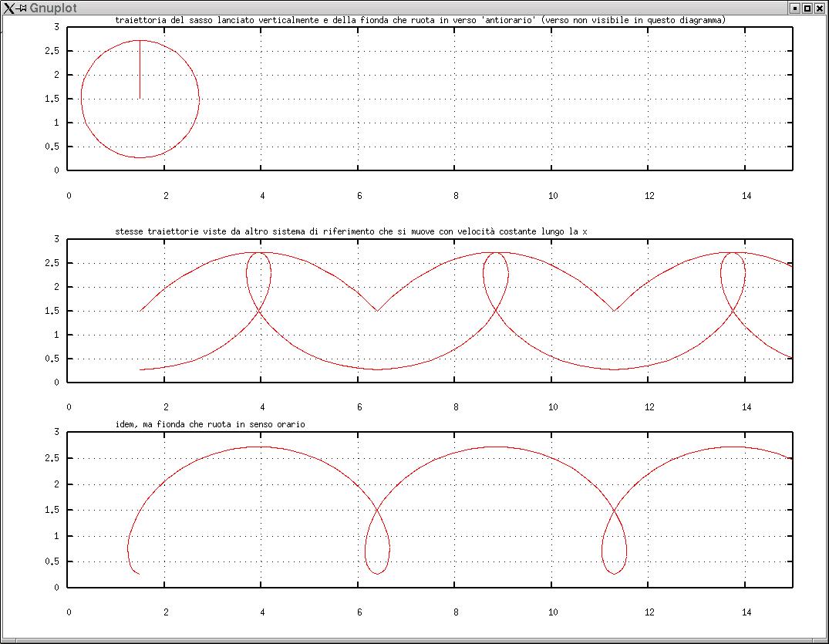Click the first cusp in middle plot
The height and width of the screenshot is (644, 829).
coord(377,310)
